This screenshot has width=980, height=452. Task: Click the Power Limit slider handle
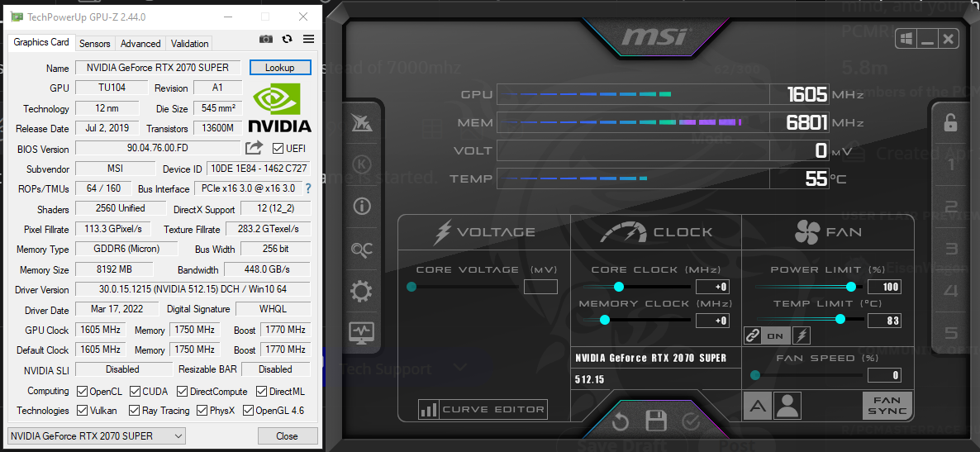click(x=850, y=287)
